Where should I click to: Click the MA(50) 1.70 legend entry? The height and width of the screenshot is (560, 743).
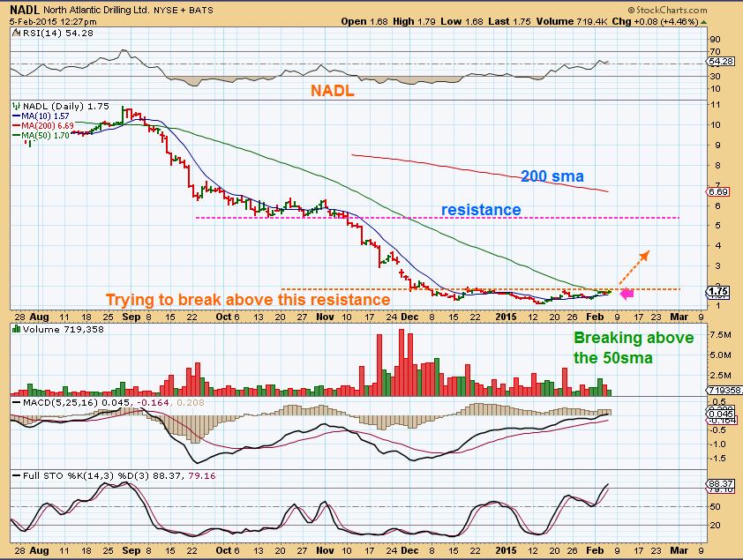tap(45, 136)
